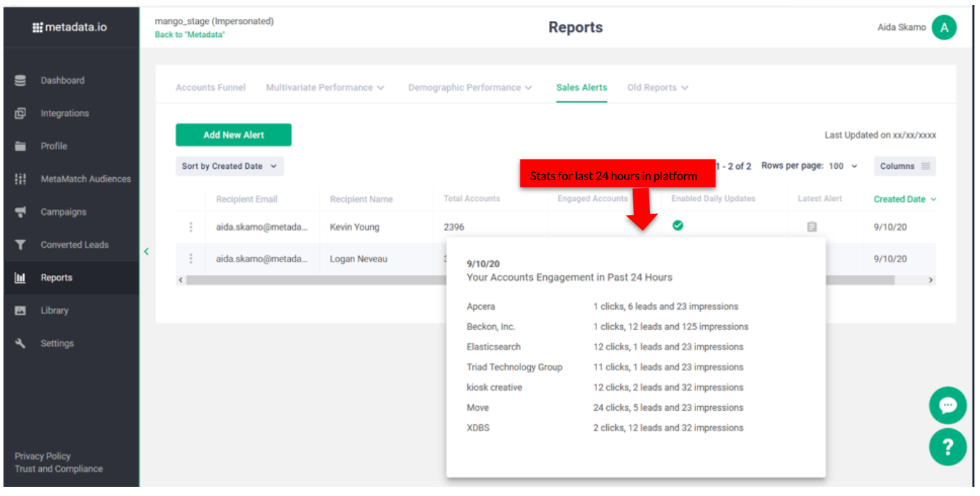Click the Dashboard icon in sidebar
980x496 pixels.
point(20,80)
